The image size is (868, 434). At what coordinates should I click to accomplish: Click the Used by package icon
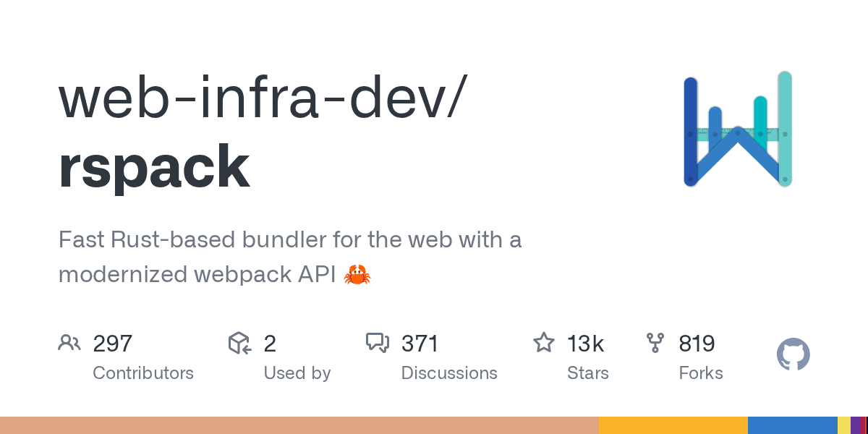click(x=239, y=343)
